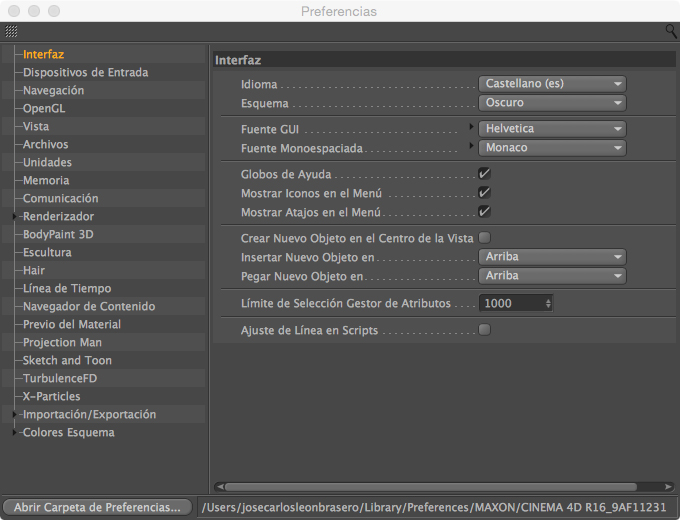Open the Insertar Nuevo Objeto en dropdown
Screen dimensions: 680x520
[x=552, y=257]
